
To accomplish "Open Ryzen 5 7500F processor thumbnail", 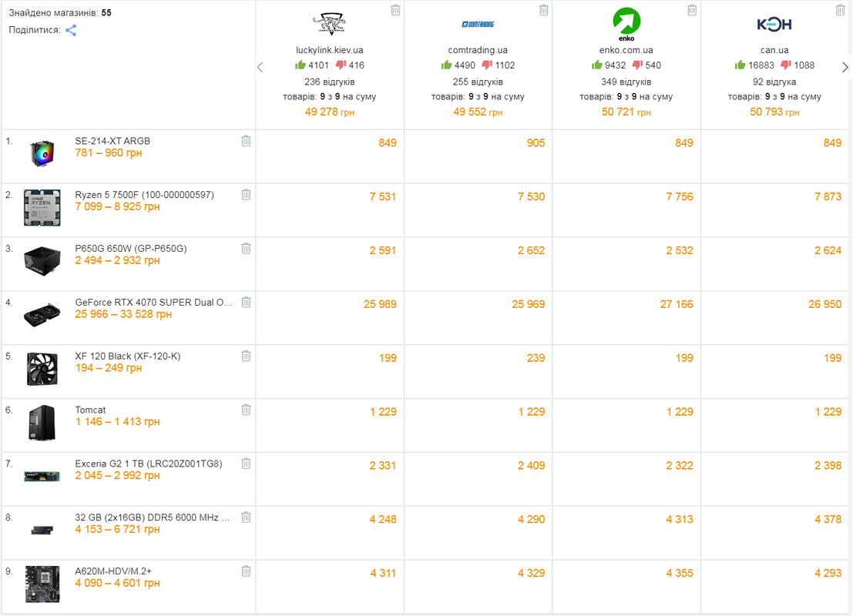I will point(42,208).
